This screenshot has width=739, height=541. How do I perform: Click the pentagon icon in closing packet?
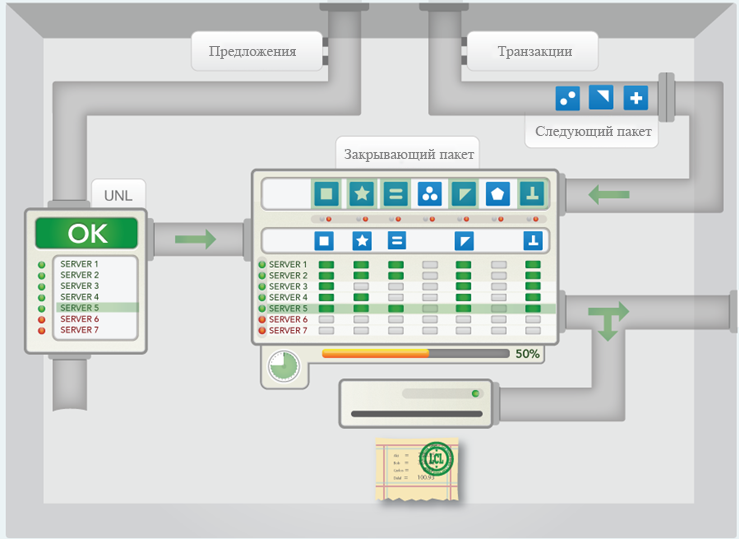(x=498, y=194)
